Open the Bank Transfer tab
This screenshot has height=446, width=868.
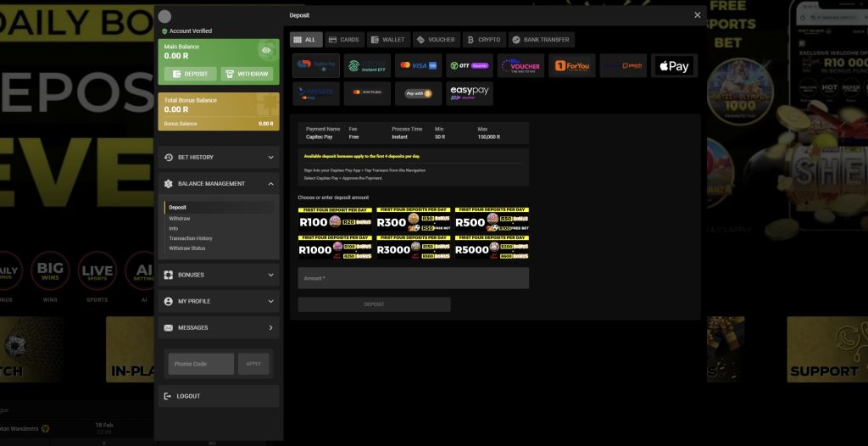pyautogui.click(x=542, y=40)
